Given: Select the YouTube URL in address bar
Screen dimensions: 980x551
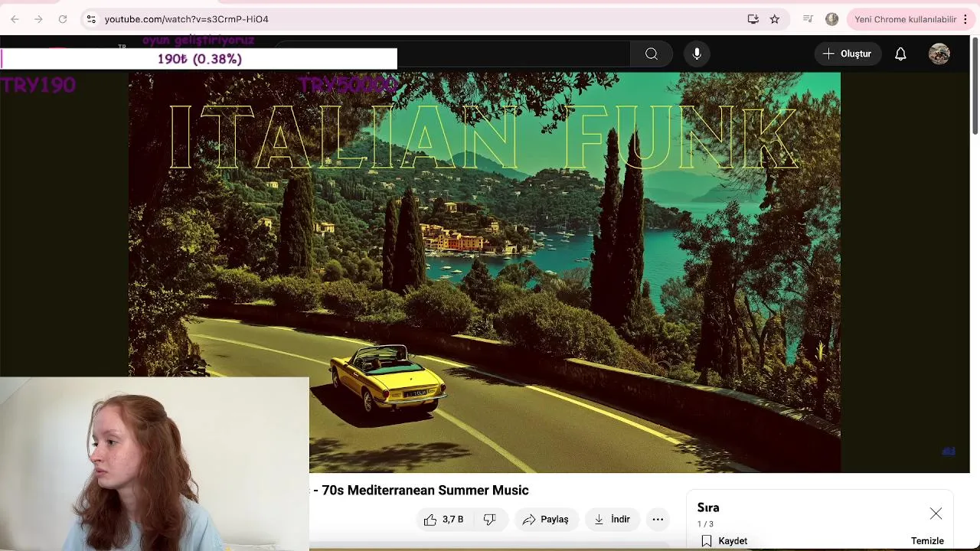Looking at the screenshot, I should pos(187,19).
